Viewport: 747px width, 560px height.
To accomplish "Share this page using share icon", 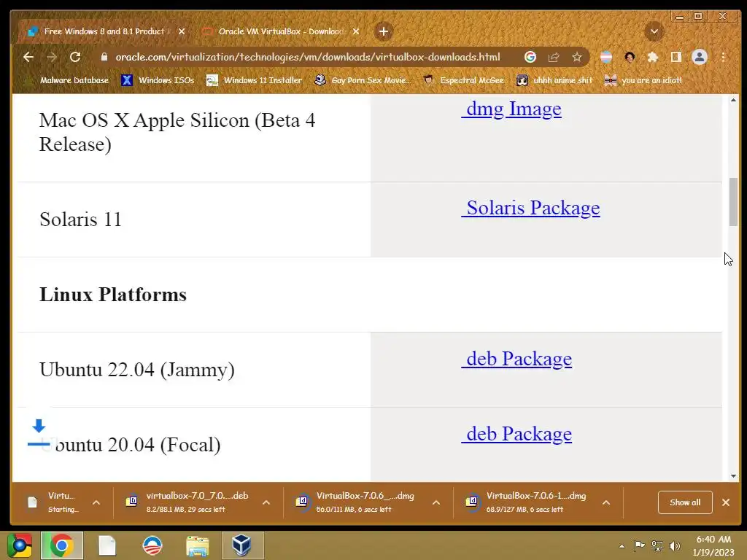I will [x=554, y=57].
